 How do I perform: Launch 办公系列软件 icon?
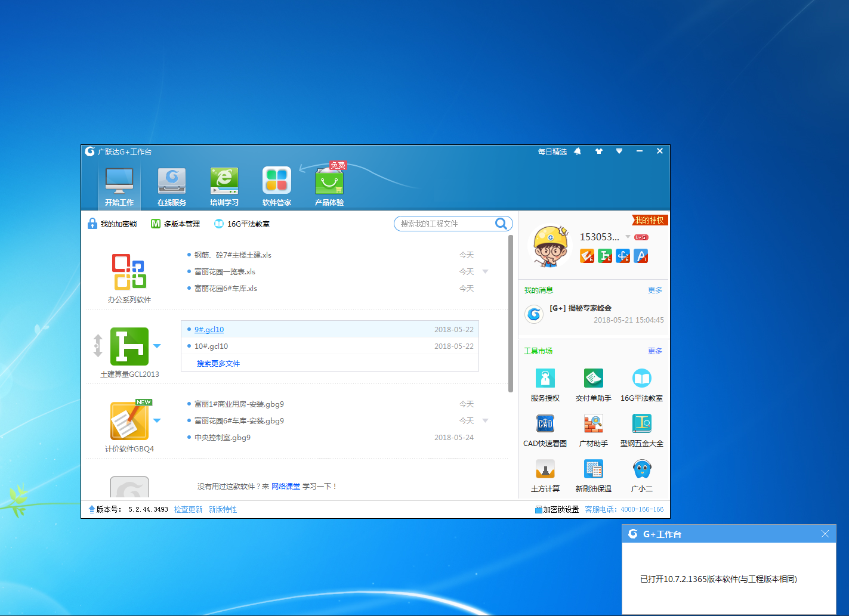tap(129, 272)
